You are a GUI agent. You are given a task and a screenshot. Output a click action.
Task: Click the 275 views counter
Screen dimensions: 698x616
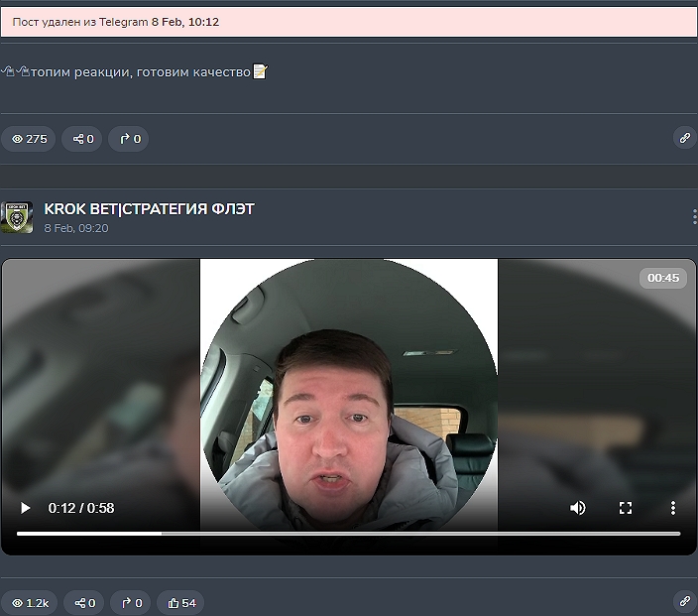(x=29, y=139)
